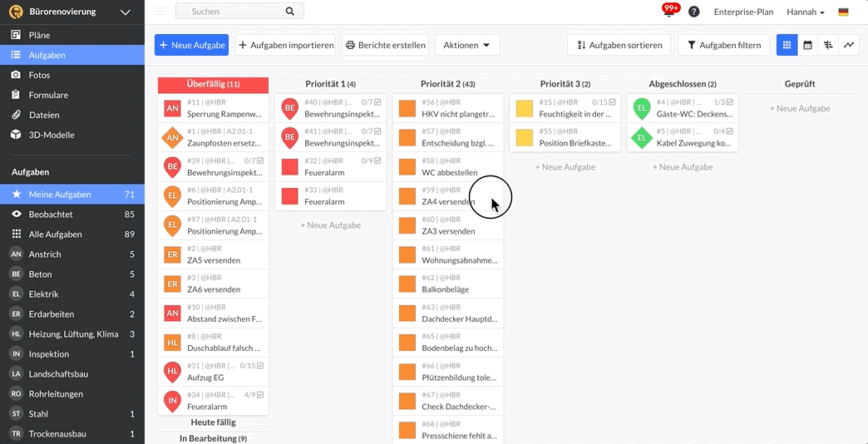Switch to the Gantt timeline view icon
The image size is (868, 444).
pos(828,45)
